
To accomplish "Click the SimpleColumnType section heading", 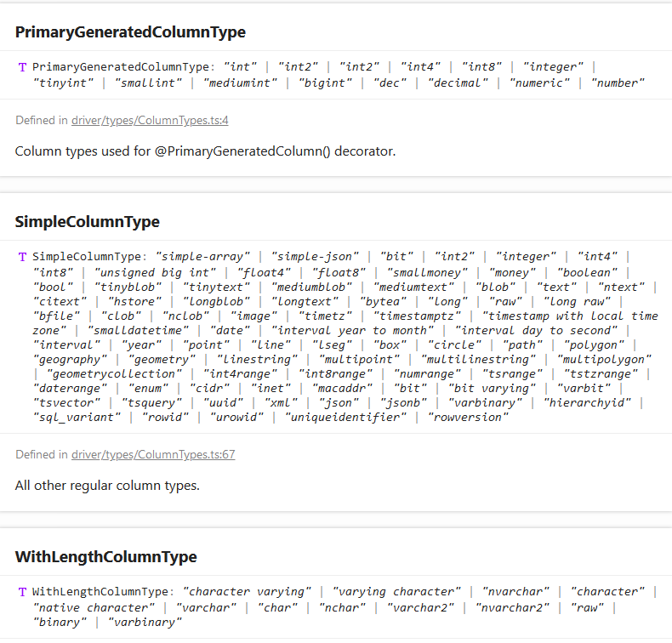I will point(87,222).
